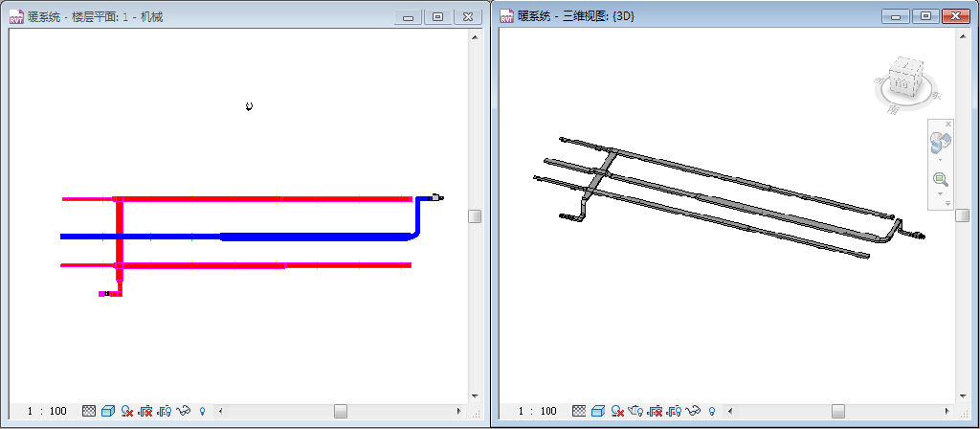The image size is (980, 429).
Task: Open rendering dialog teapot icon in 3D view
Action: (635, 411)
